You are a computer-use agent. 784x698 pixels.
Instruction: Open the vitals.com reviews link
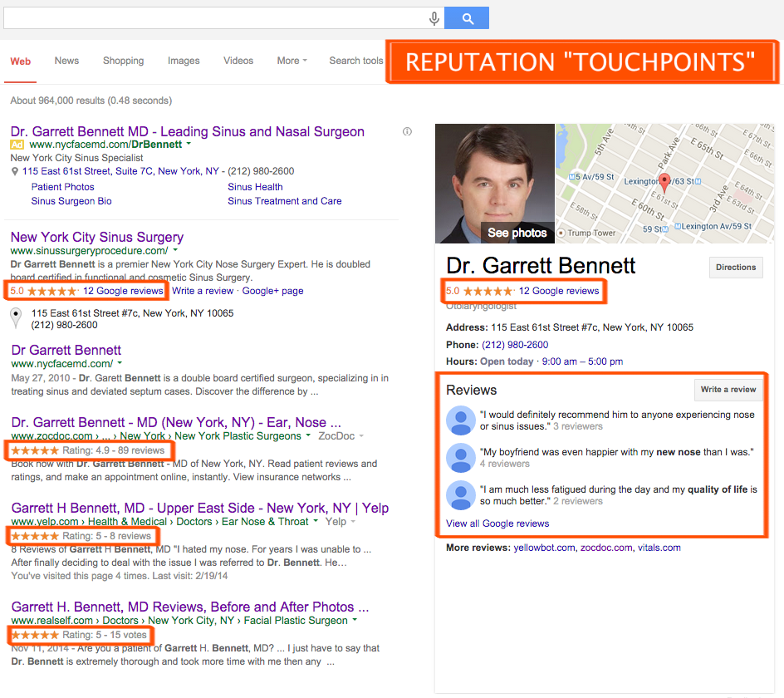point(659,548)
